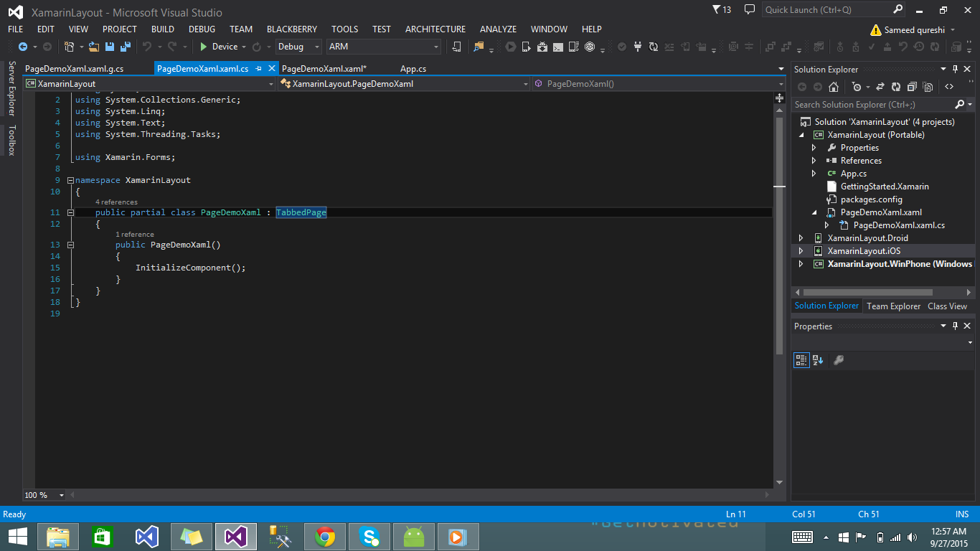This screenshot has height=551, width=980.
Task: Click the Pending Changes Filter icon
Action: (x=857, y=87)
